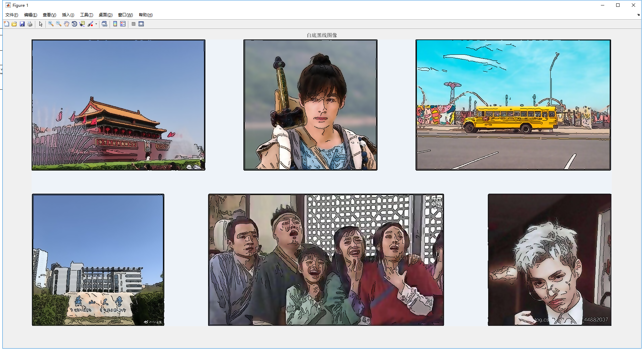The width and height of the screenshot is (644, 351).
Task: Open the 窗口(W) menu
Action: 125,15
